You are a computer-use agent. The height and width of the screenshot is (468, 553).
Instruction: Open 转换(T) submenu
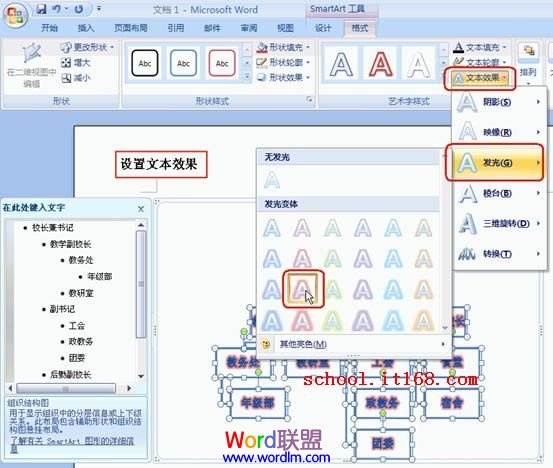click(x=499, y=254)
